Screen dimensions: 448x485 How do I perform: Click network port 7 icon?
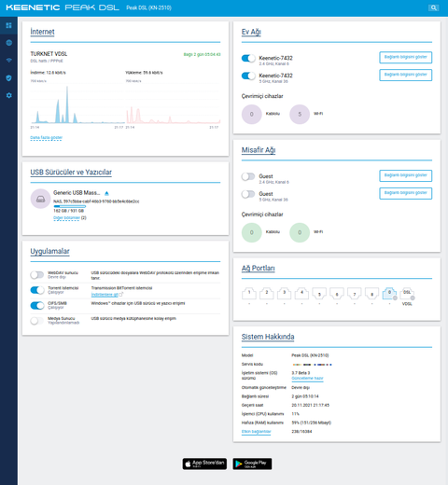pyautogui.click(x=355, y=293)
